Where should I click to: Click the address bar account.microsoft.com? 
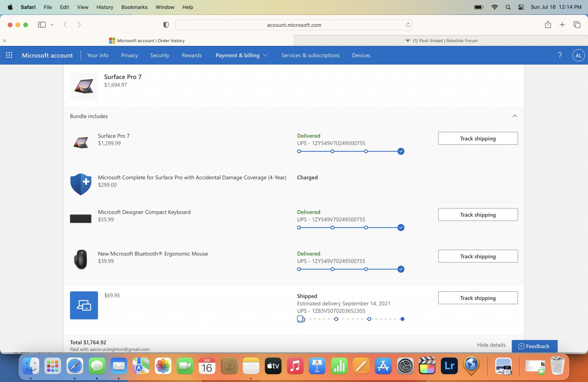pos(294,25)
